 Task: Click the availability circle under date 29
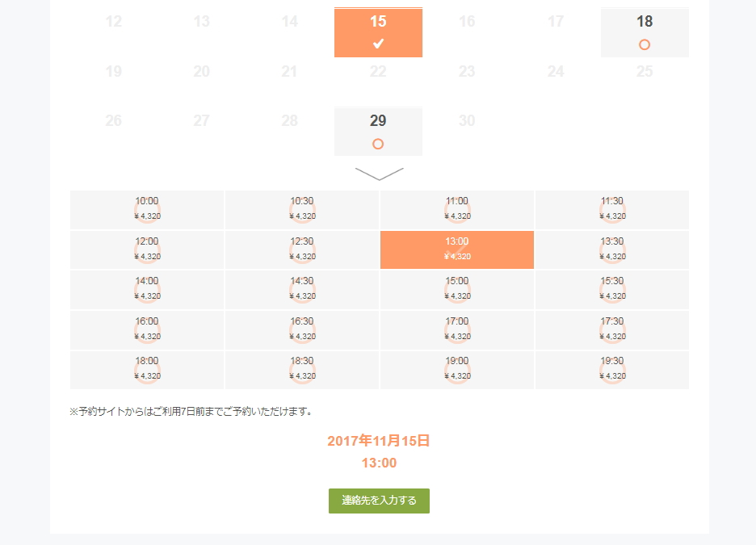tap(378, 144)
